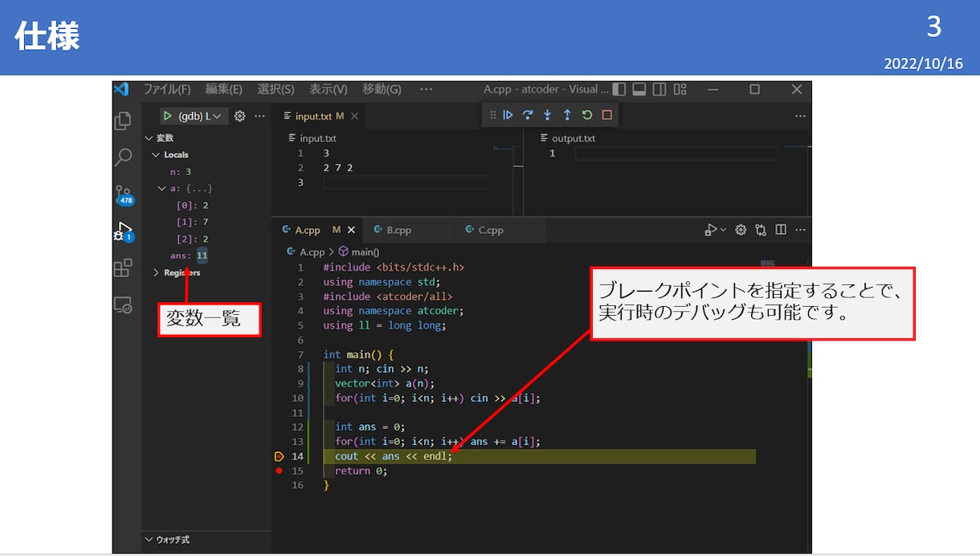Open Source Control with the 478 badge
Viewport: 980px width, 556px height.
coord(124,194)
